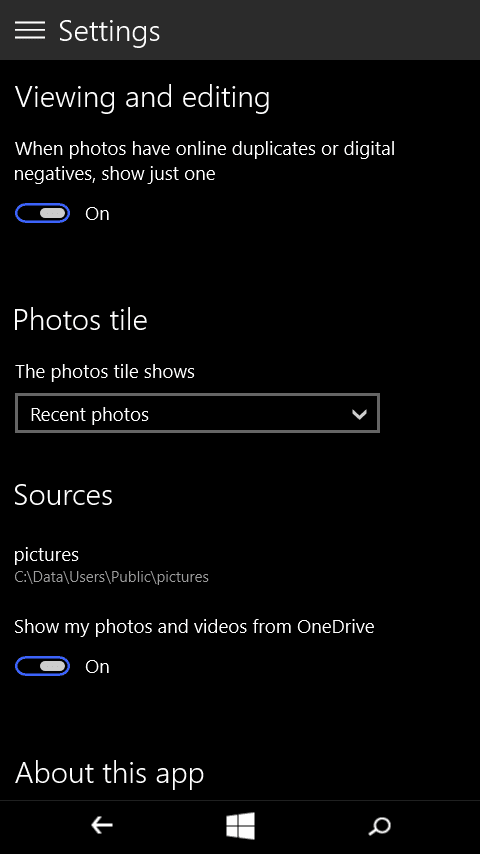Click the online duplicates description text

(x=204, y=161)
